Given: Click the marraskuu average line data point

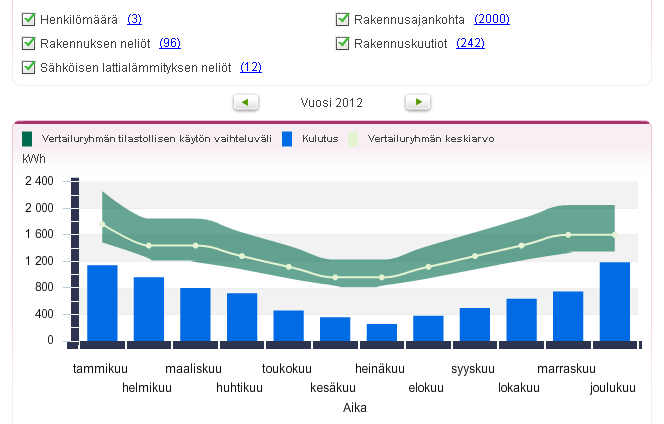Looking at the screenshot, I should point(568,235).
